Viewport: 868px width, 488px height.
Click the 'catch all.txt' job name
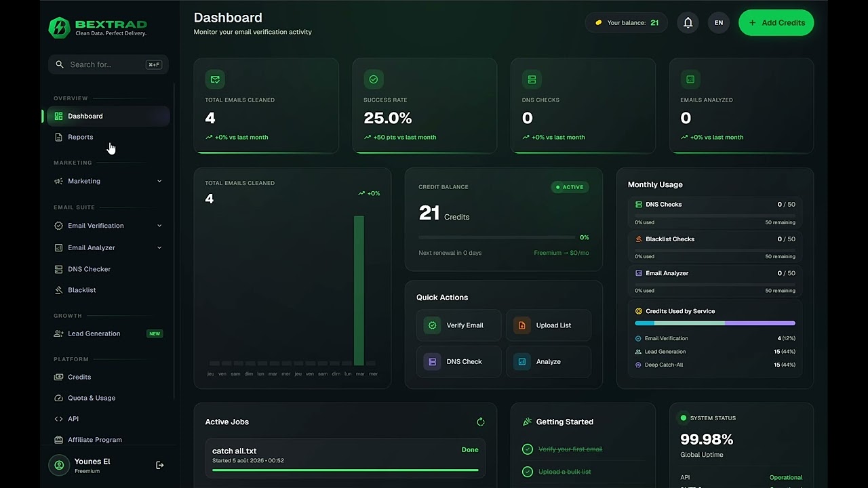tap(234, 451)
